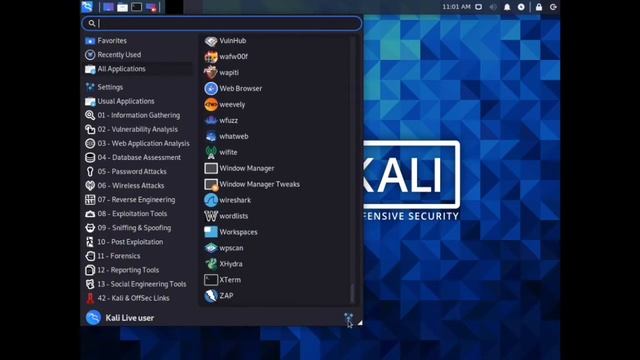Open 12 - Reporting Tools category
This screenshot has height=360, width=640.
pyautogui.click(x=138, y=270)
